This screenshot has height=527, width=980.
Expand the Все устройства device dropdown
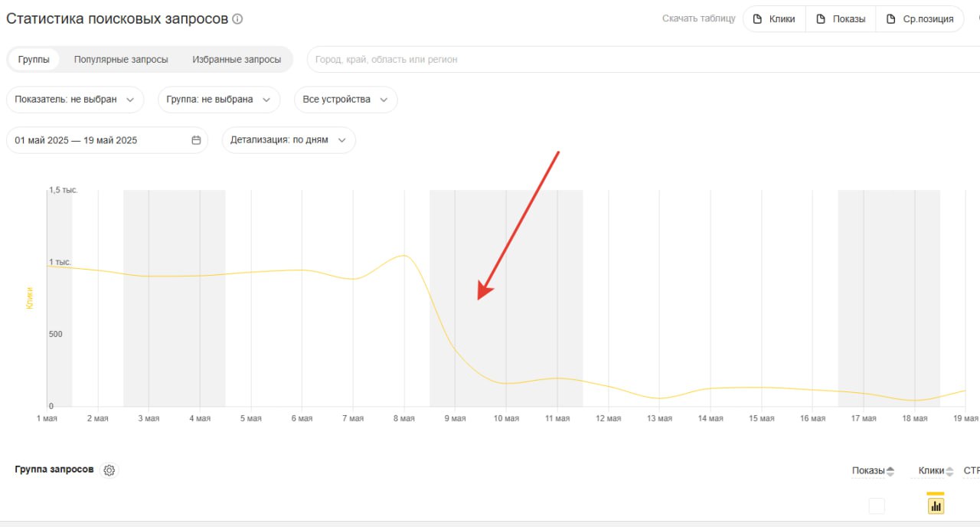click(346, 100)
